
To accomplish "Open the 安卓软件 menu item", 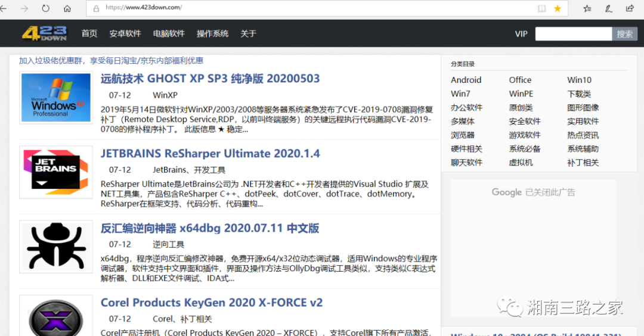I will pyautogui.click(x=125, y=33).
